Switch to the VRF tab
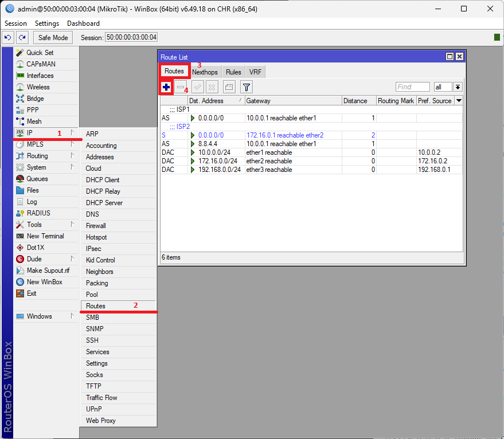The width and height of the screenshot is (504, 439). [255, 72]
